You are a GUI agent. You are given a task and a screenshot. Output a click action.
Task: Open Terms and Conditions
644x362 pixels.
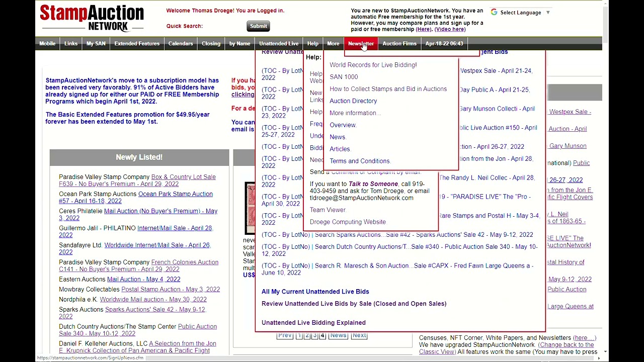360,161
